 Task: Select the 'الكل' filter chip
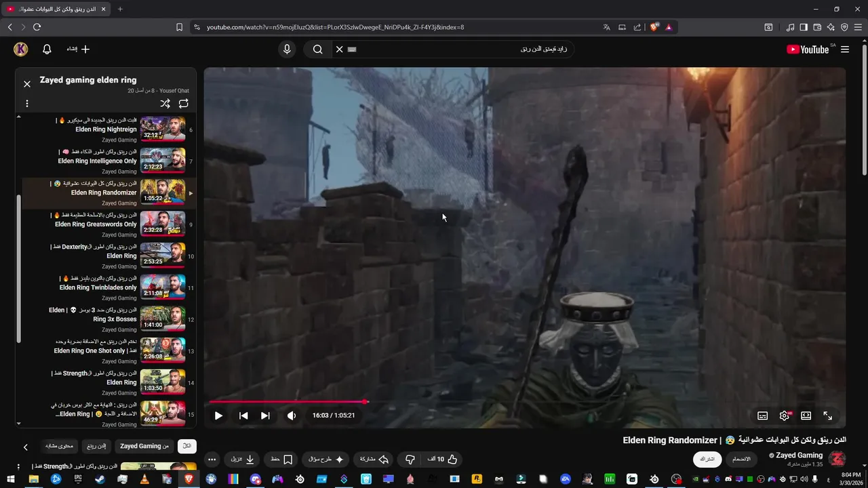point(186,446)
